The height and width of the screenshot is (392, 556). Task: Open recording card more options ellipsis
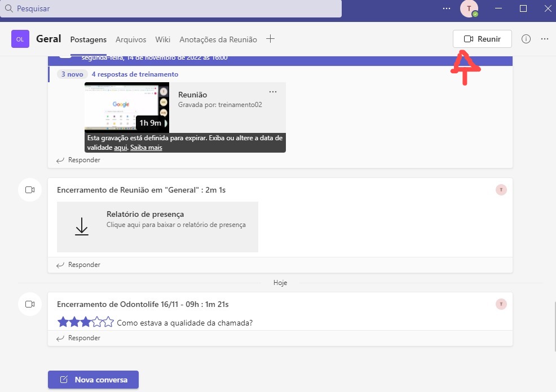click(273, 92)
